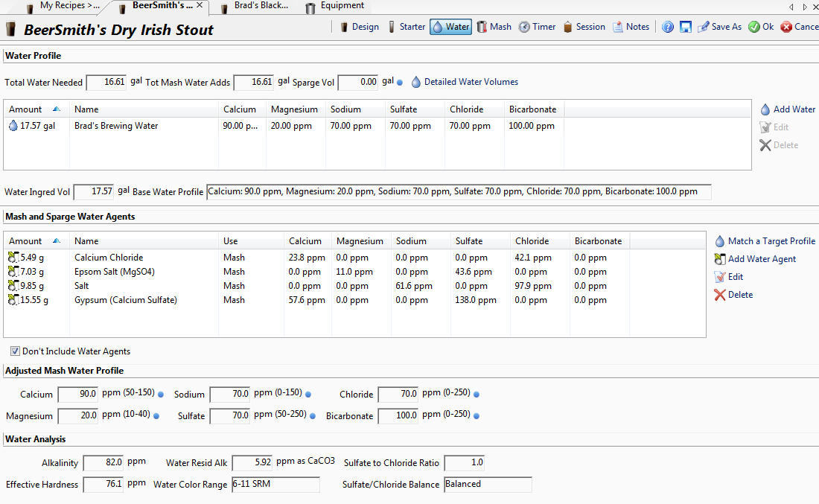Open the Design view in toolbar
The image size is (819, 504).
coord(359,27)
